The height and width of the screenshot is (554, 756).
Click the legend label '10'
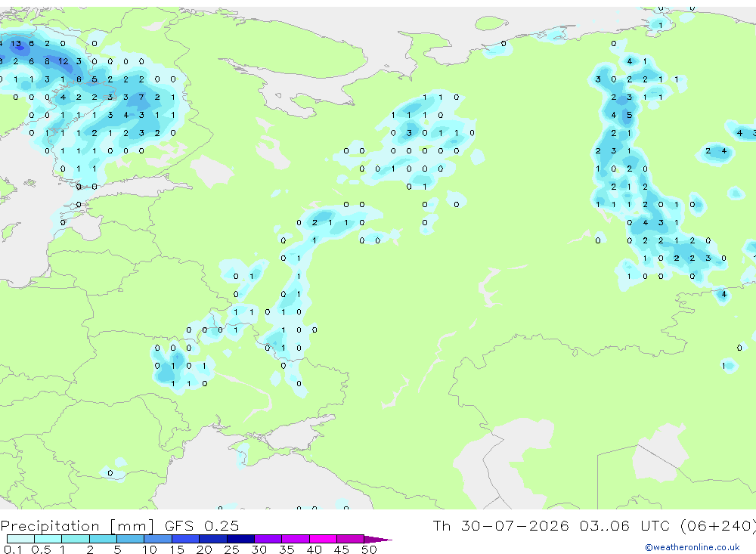(149, 549)
